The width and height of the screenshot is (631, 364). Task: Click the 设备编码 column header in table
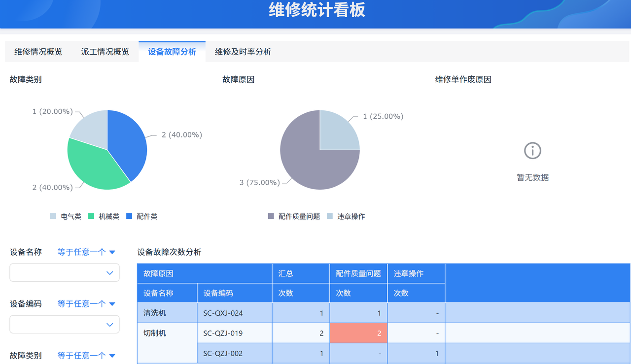tap(234, 293)
